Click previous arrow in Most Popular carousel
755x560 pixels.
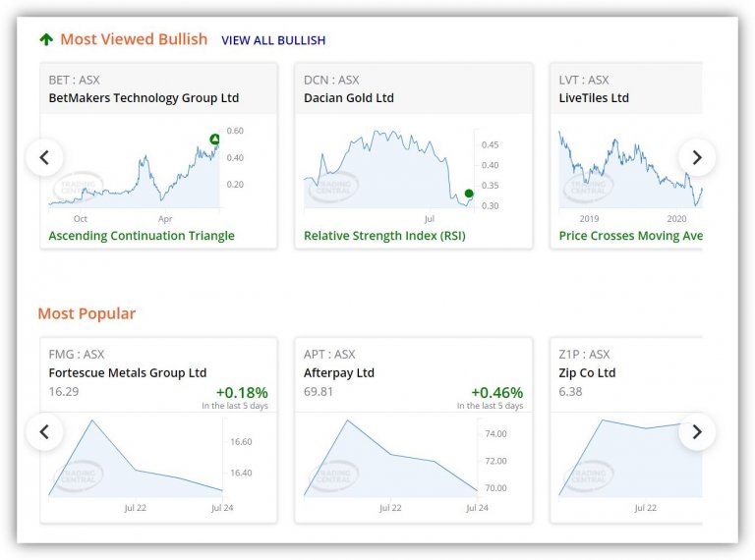pos(44,431)
